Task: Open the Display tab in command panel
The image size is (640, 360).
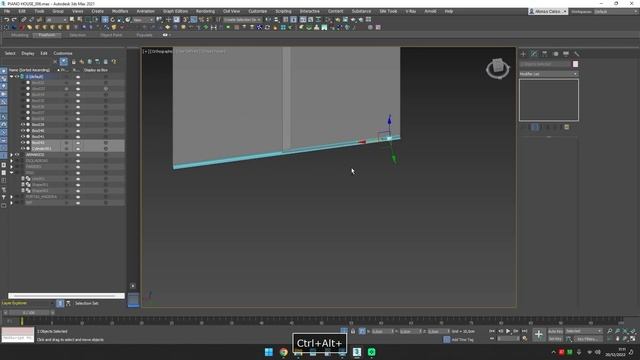Action: click(x=566, y=54)
